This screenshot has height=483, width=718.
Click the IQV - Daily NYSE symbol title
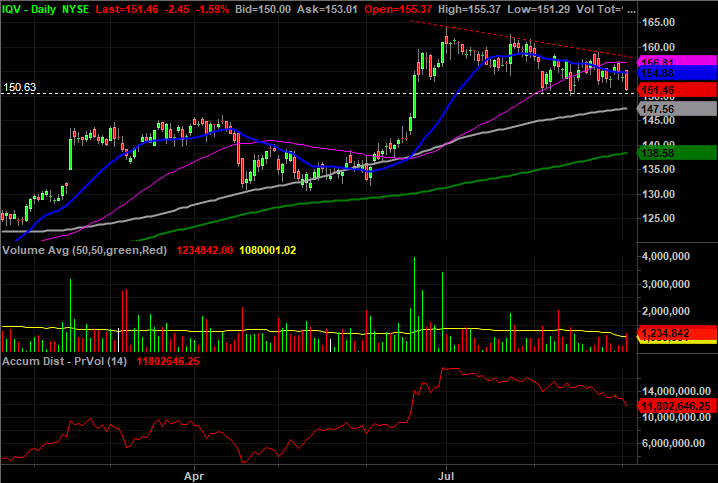click(x=45, y=9)
